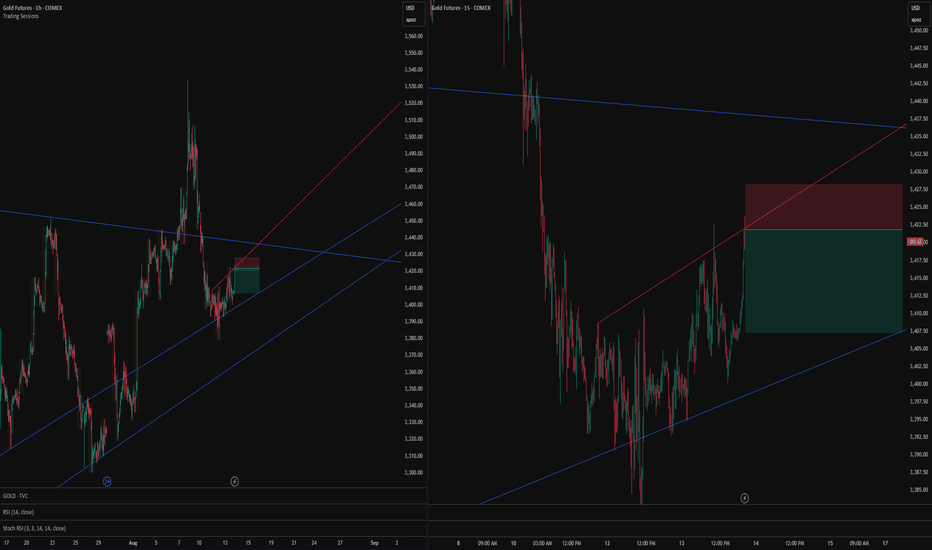The image size is (932, 550).
Task: Click the 3,385.00 price on the right chart axis
Action: tap(919, 490)
